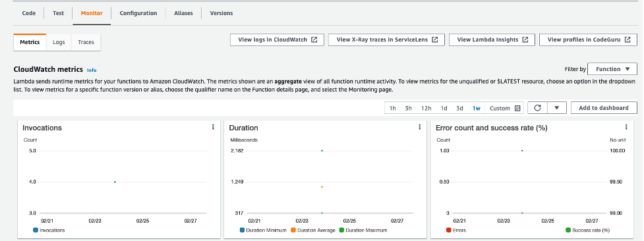Choose the Custom time range
This screenshot has width=644, height=241.
[505, 109]
